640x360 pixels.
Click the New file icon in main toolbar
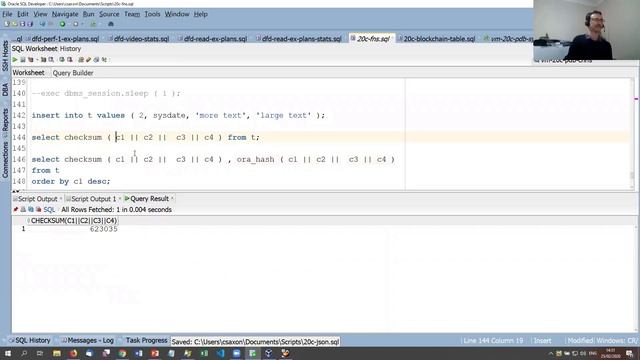point(7,24)
